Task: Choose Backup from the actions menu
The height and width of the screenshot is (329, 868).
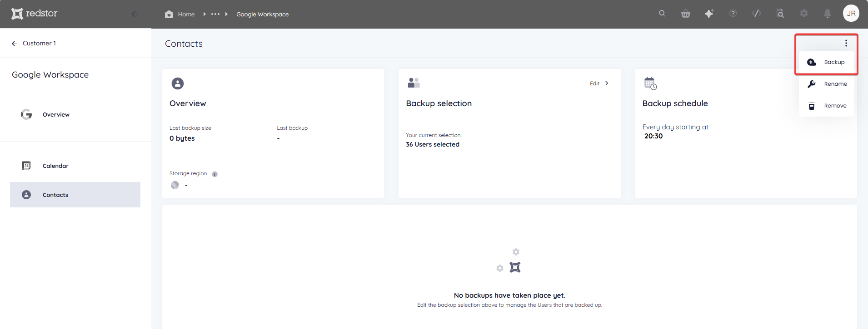Action: (827, 62)
